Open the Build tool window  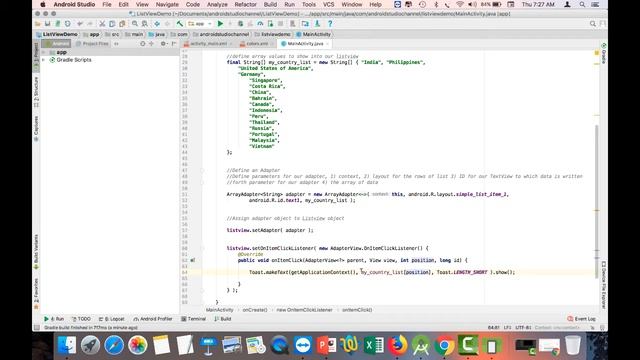223,319
